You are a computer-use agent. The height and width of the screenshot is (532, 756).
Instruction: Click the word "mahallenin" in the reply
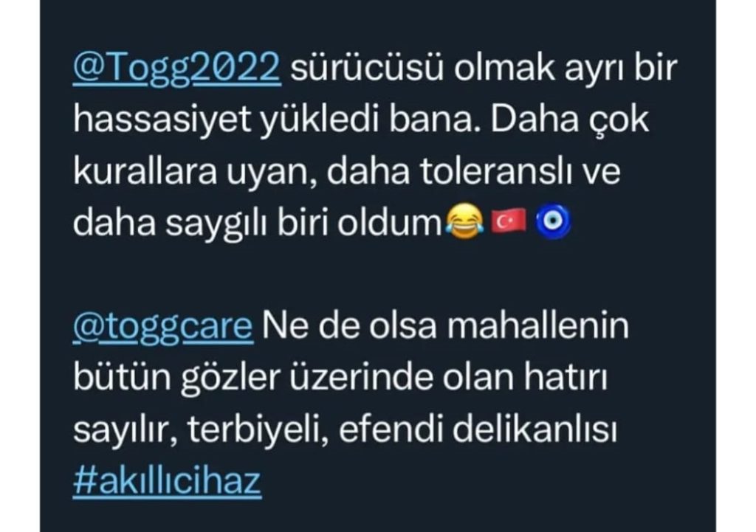click(537, 326)
